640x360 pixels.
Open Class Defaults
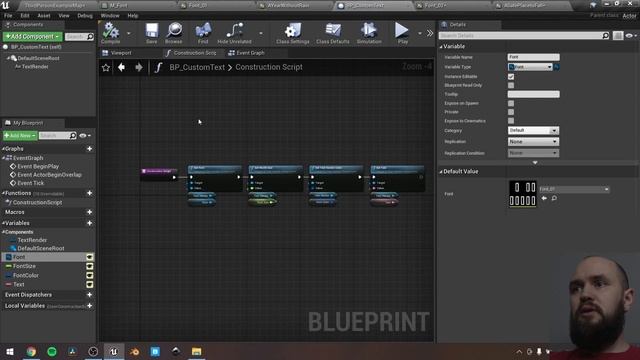tap(333, 33)
